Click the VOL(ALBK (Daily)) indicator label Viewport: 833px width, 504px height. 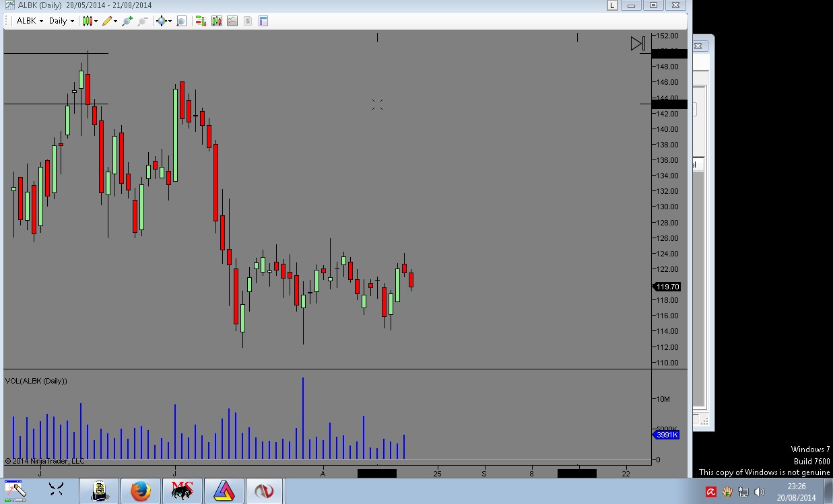36,381
